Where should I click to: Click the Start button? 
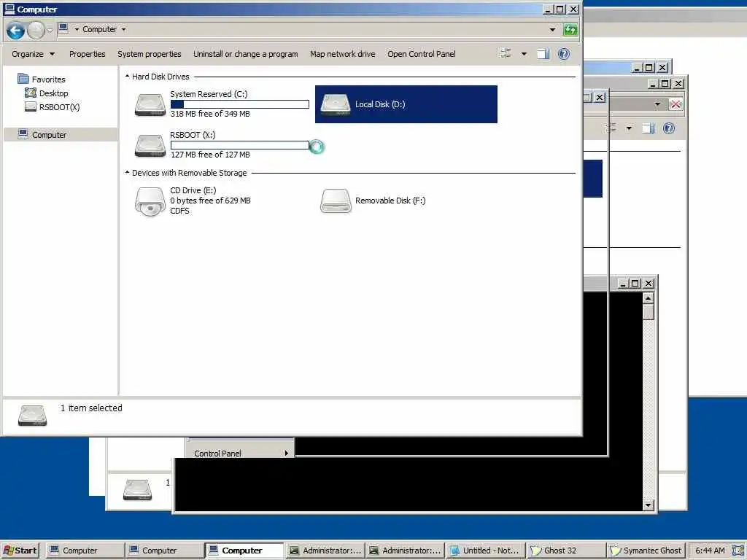click(x=20, y=551)
